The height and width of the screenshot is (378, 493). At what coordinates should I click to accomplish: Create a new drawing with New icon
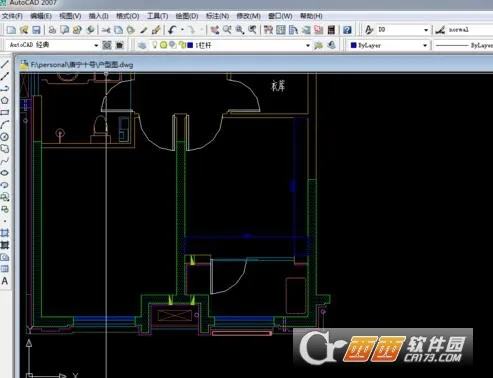11,30
